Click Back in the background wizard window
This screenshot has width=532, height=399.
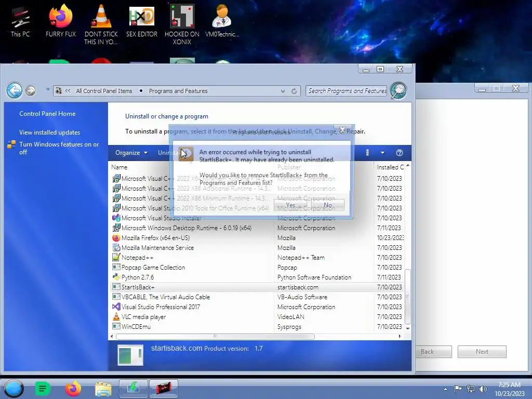click(x=433, y=352)
